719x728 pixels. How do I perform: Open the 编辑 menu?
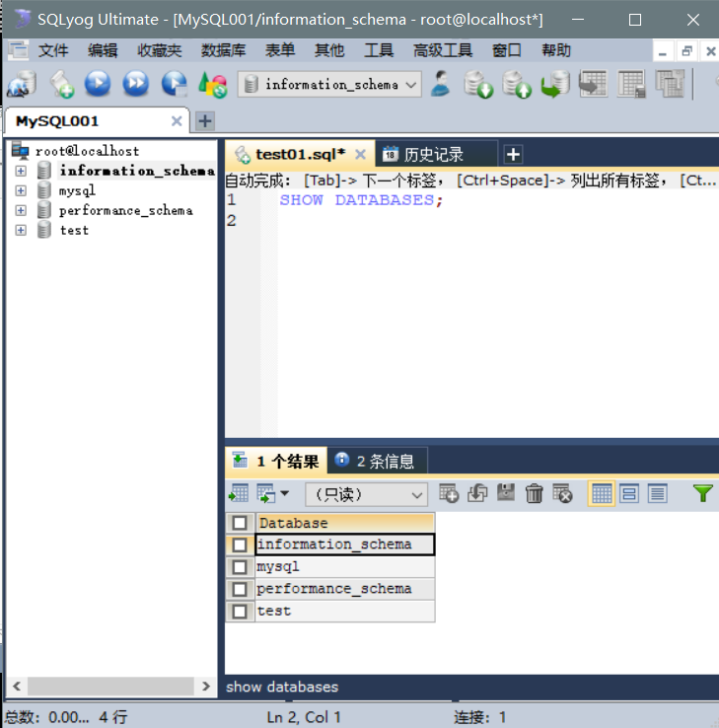tap(103, 50)
